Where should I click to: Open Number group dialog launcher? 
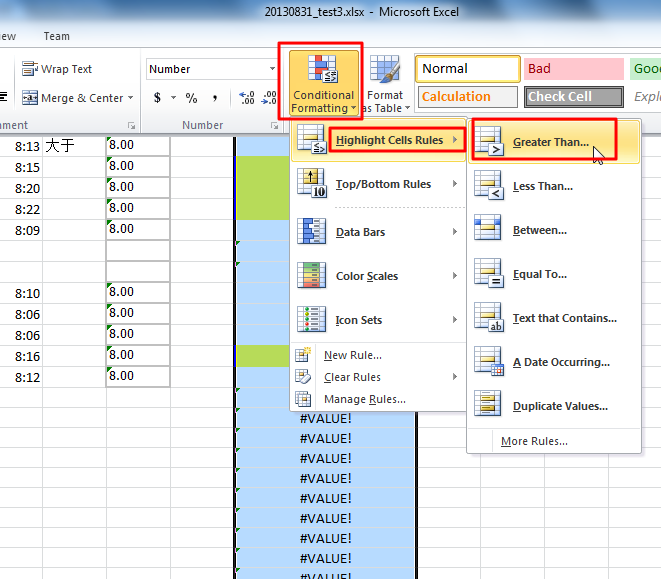point(274,126)
